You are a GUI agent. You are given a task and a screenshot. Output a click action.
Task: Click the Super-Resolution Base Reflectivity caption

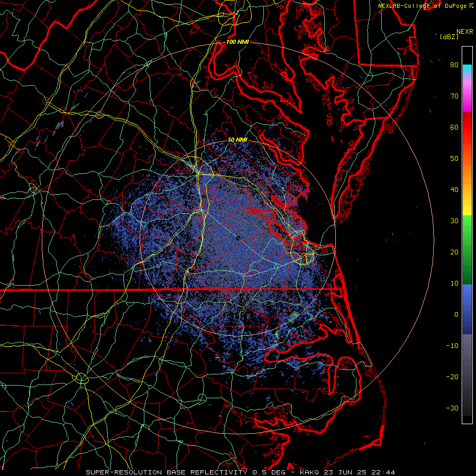click(x=167, y=472)
